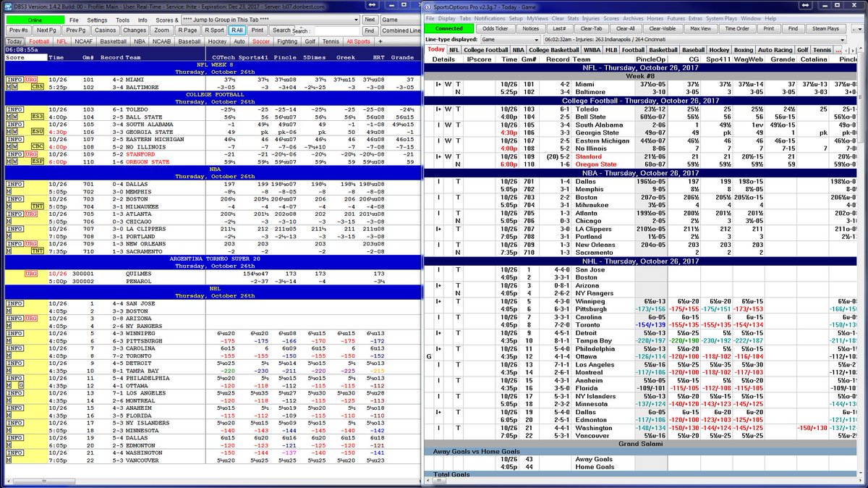Click CBC badge on No Illinois row

36,146
